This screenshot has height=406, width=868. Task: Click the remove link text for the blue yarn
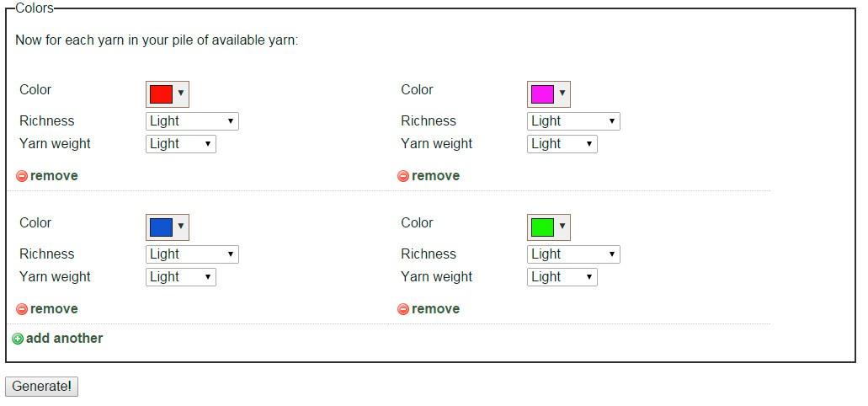point(54,309)
